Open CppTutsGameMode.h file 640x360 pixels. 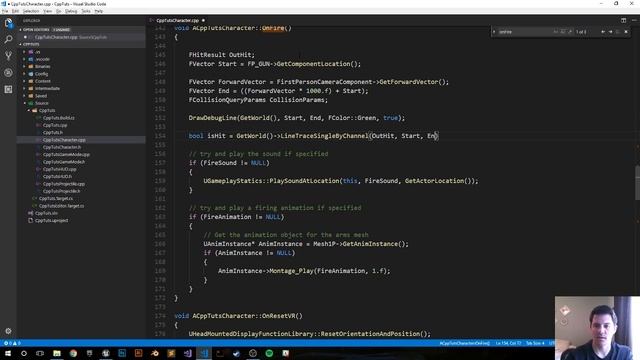64,162
